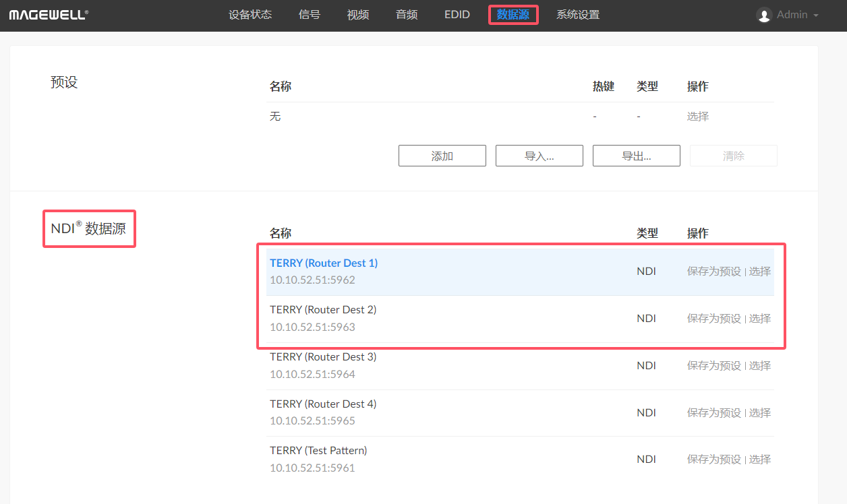The image size is (847, 504).
Task: Save Router Dest 2 as preset
Action: [x=714, y=319]
